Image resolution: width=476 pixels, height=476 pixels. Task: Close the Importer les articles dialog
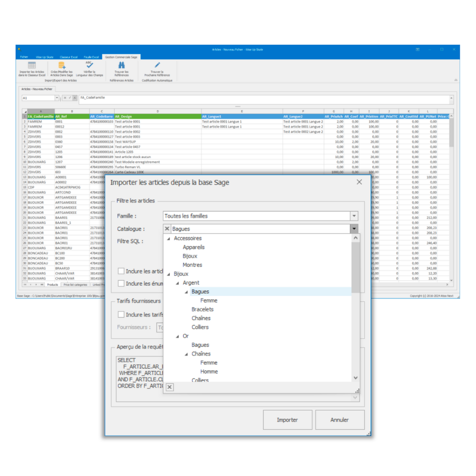359,182
